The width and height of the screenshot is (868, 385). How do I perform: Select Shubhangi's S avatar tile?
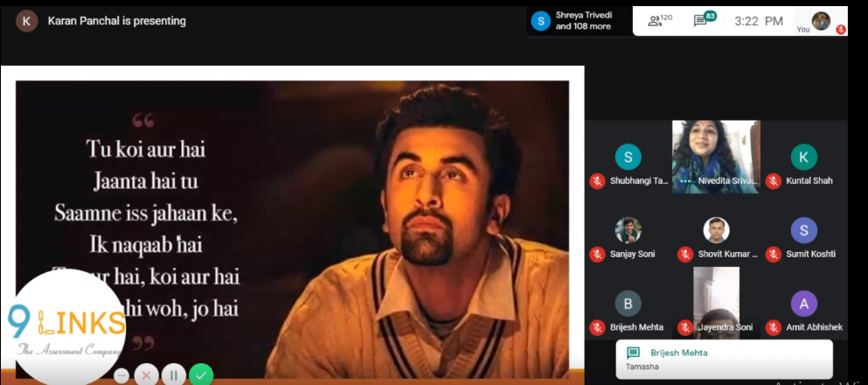click(628, 157)
